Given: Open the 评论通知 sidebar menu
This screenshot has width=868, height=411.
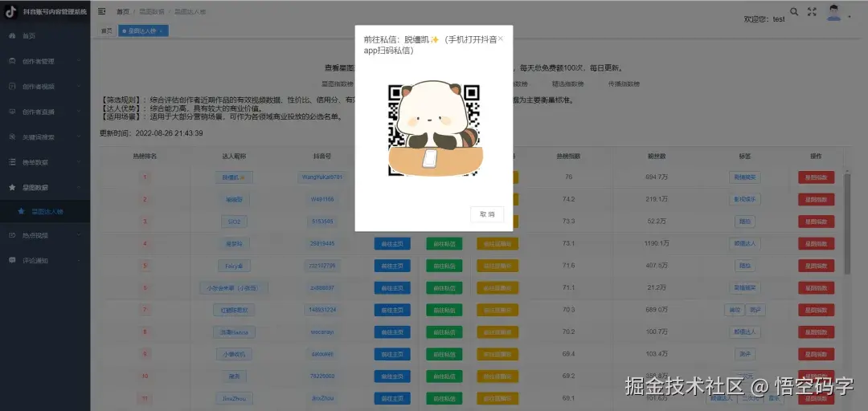Looking at the screenshot, I should tap(45, 260).
